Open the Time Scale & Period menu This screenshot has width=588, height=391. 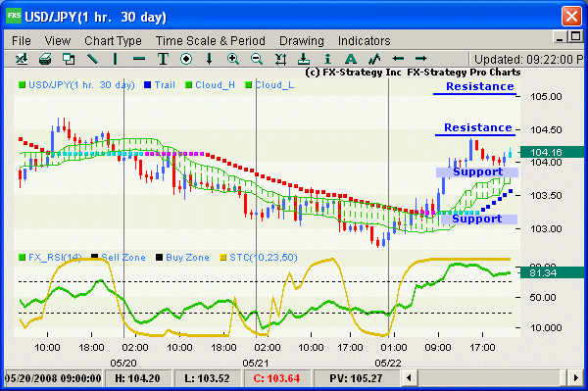click(x=211, y=40)
